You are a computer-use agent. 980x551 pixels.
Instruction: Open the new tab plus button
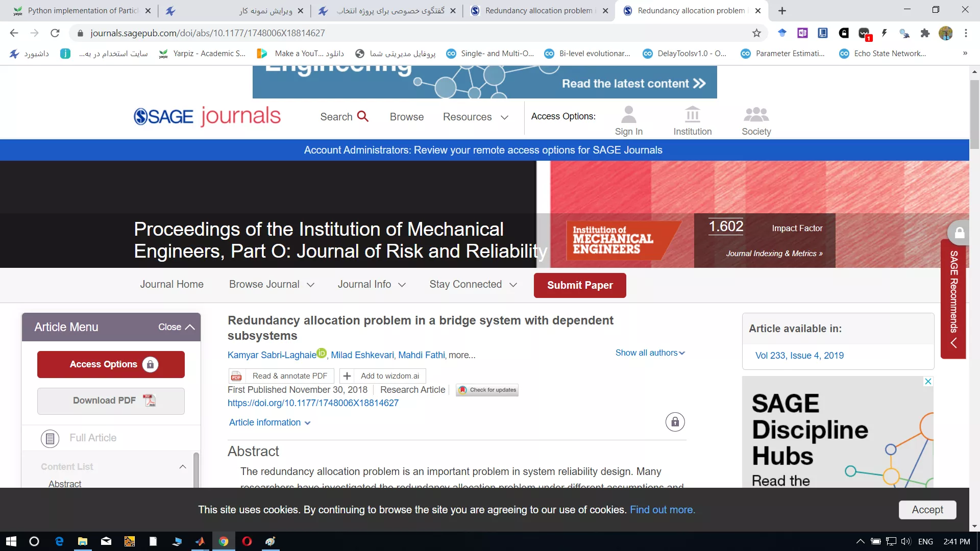pos(782,10)
